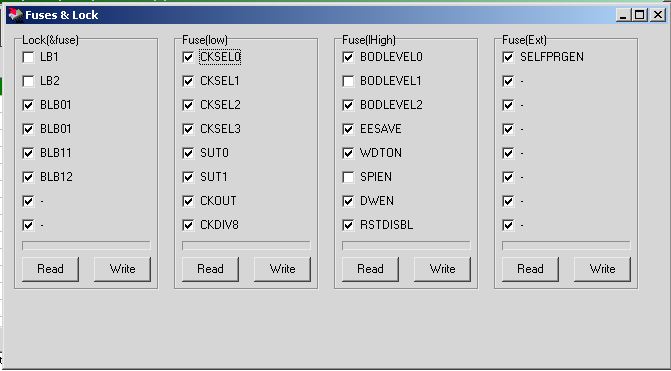The height and width of the screenshot is (371, 671).
Task: Check the BODLEVEL1 fuse box
Action: tap(348, 81)
